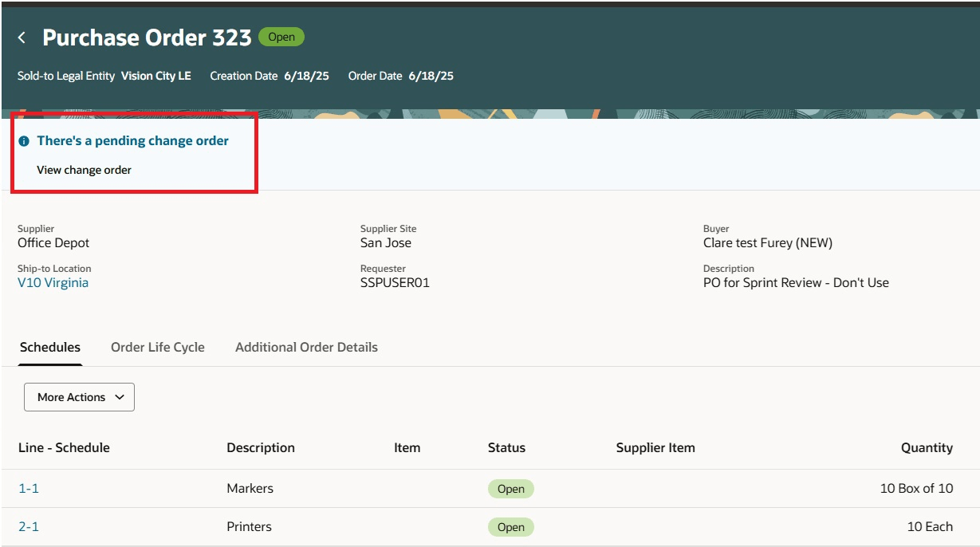Image resolution: width=980 pixels, height=547 pixels.
Task: Select the quantity 10 Each
Action: coord(930,526)
